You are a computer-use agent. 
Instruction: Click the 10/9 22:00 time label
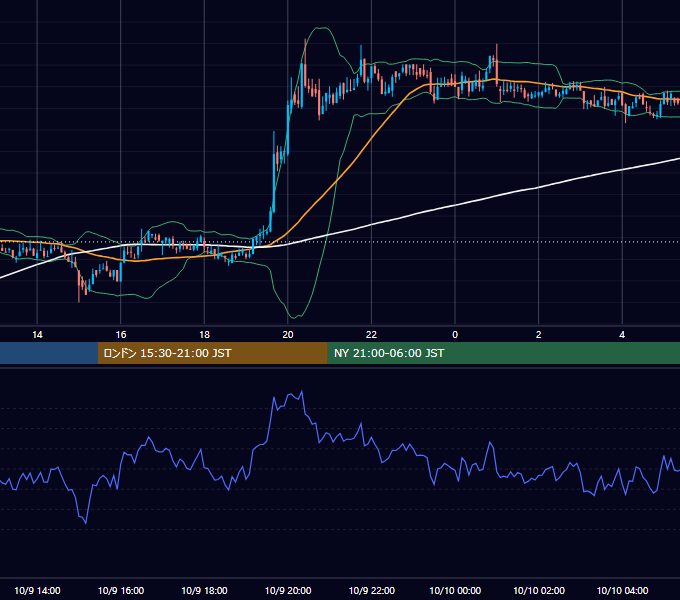[372, 590]
